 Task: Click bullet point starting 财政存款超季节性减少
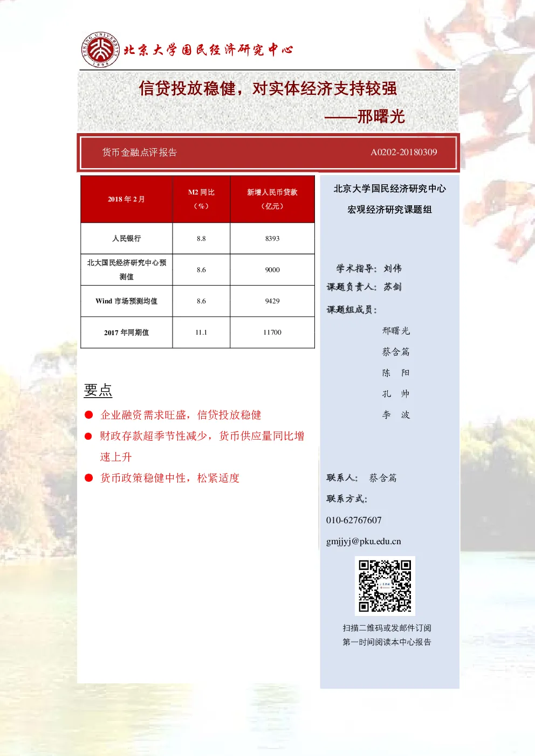(202, 446)
